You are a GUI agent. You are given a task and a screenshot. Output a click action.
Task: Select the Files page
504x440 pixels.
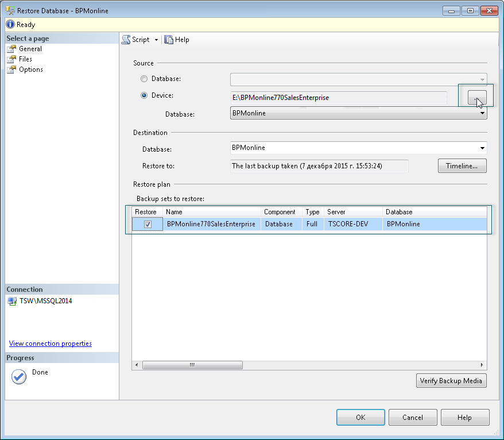click(x=25, y=59)
